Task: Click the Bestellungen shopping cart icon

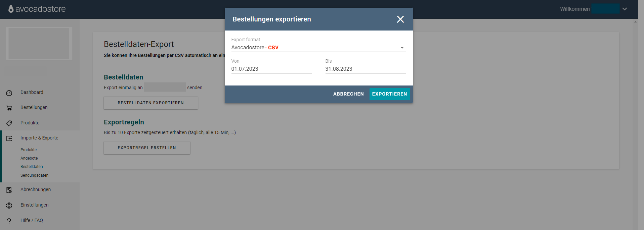Action: [9, 108]
